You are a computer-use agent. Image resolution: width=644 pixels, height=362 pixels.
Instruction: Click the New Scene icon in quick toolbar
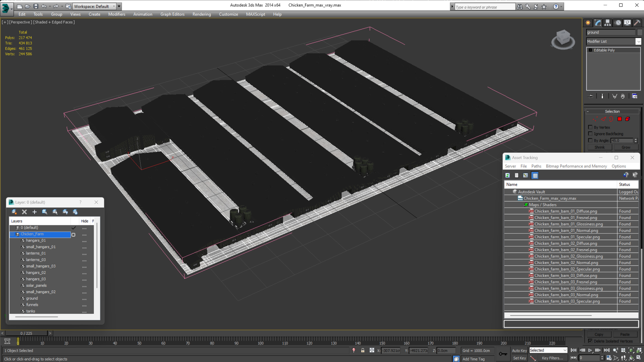19,6
